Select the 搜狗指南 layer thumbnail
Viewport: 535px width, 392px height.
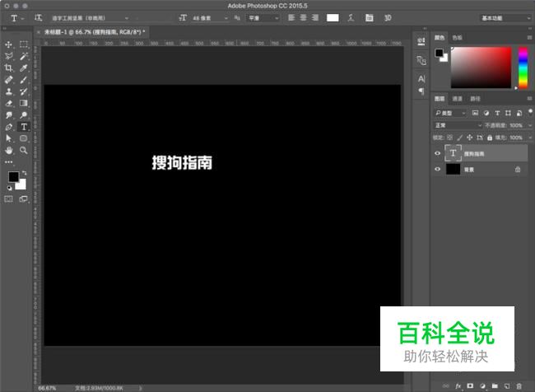(453, 153)
